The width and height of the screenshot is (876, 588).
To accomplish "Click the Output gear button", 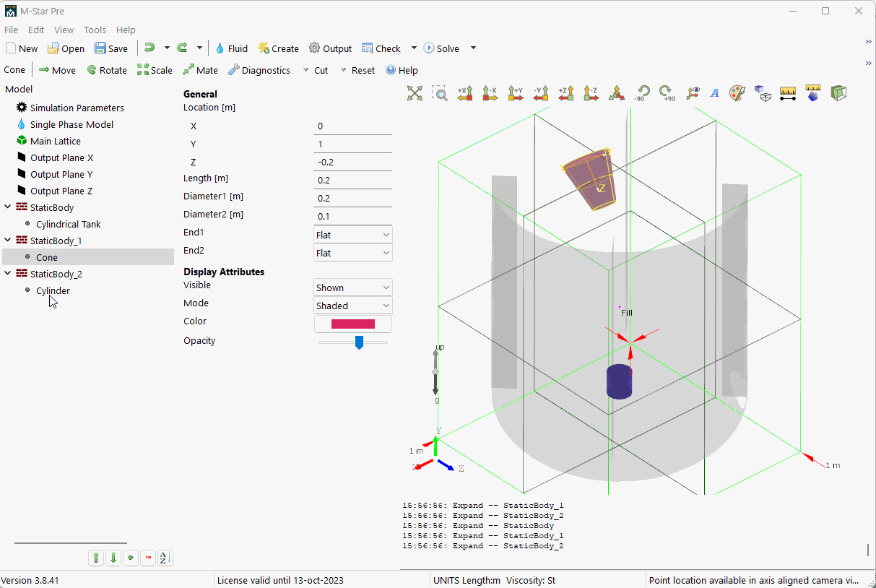I will tap(330, 48).
